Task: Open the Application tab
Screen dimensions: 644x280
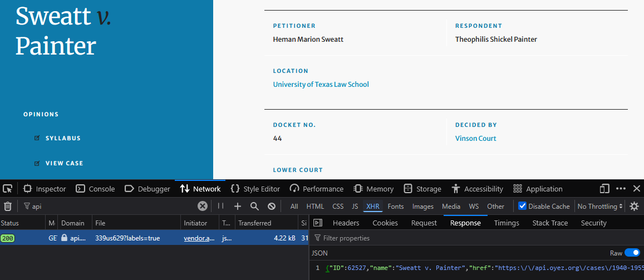Action: click(x=538, y=189)
